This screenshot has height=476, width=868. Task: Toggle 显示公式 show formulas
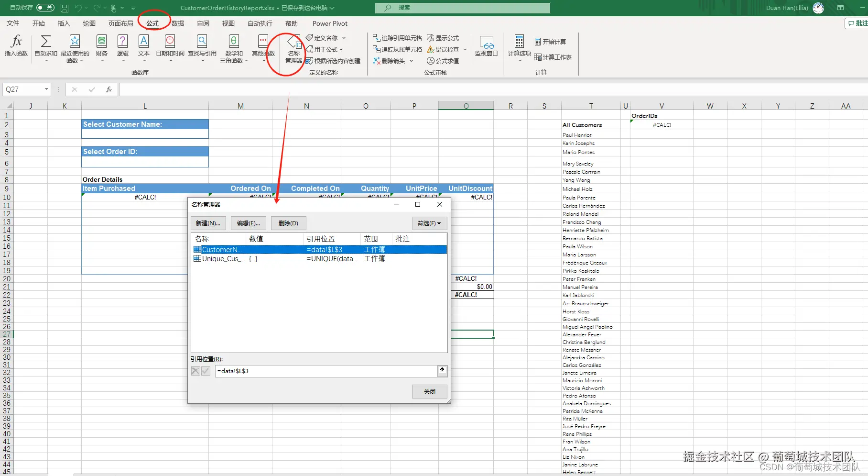(x=443, y=38)
